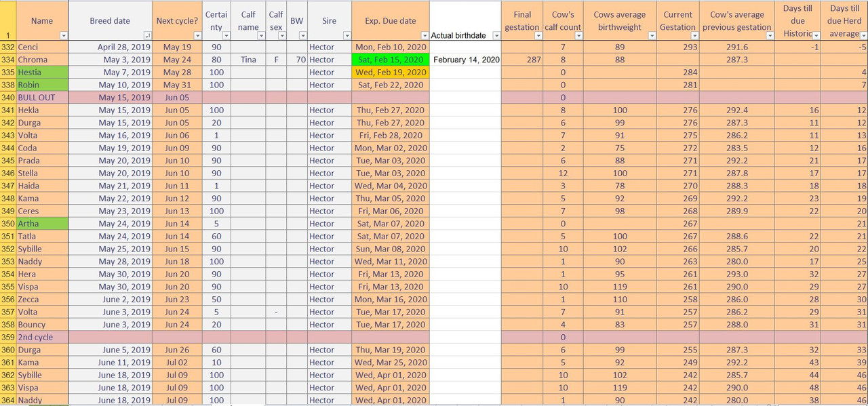The width and height of the screenshot is (868, 406).
Task: Select the Haida name cell
Action: point(42,186)
